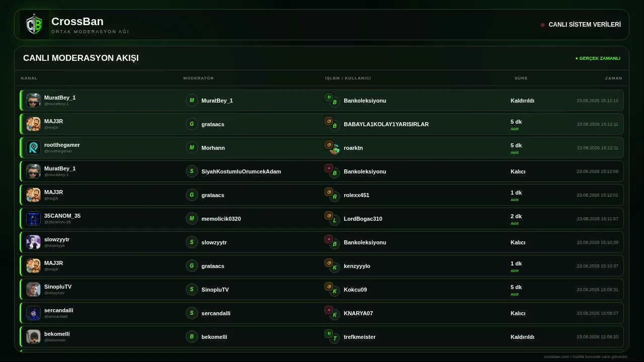Select the 35CANOM_35 channel avatar
644x362 pixels.
click(33, 218)
